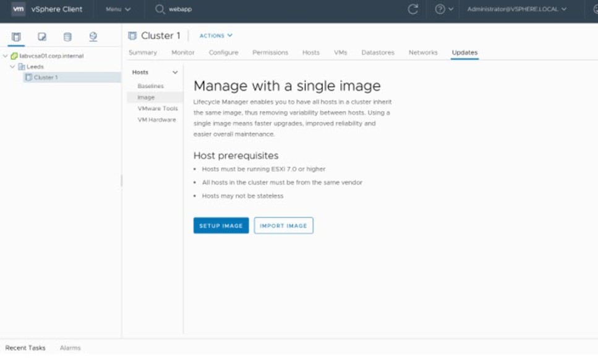The height and width of the screenshot is (364, 598).
Task: Click the search field containing webapp
Action: (x=181, y=9)
